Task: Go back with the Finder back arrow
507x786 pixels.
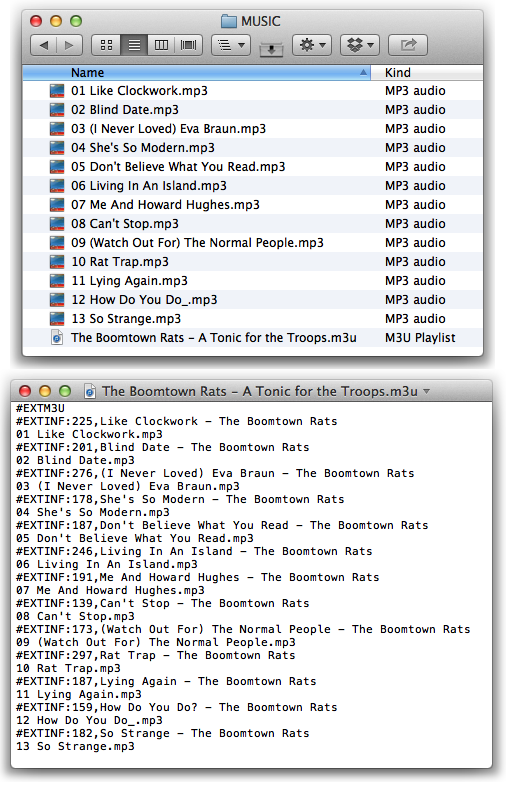Action: (x=44, y=45)
